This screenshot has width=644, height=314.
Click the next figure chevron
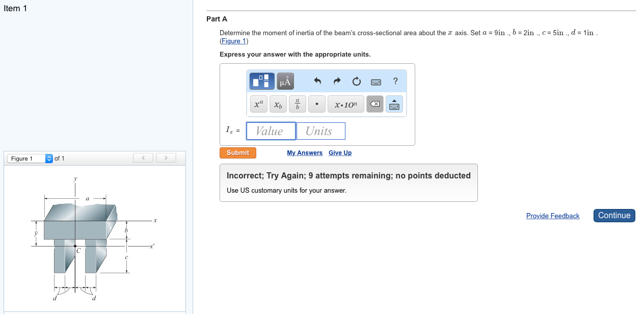166,158
